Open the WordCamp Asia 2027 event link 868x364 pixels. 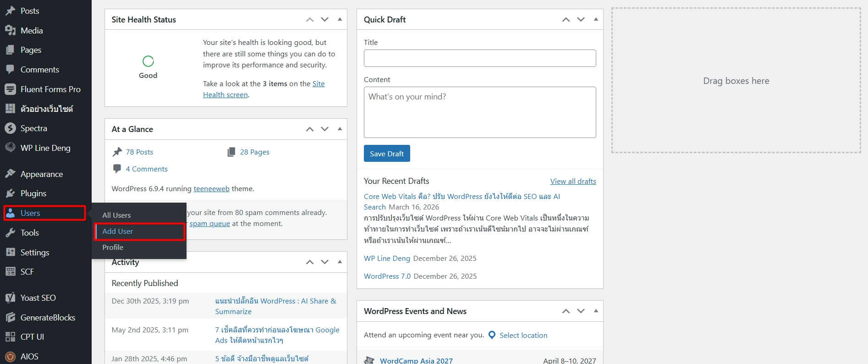coord(416,360)
